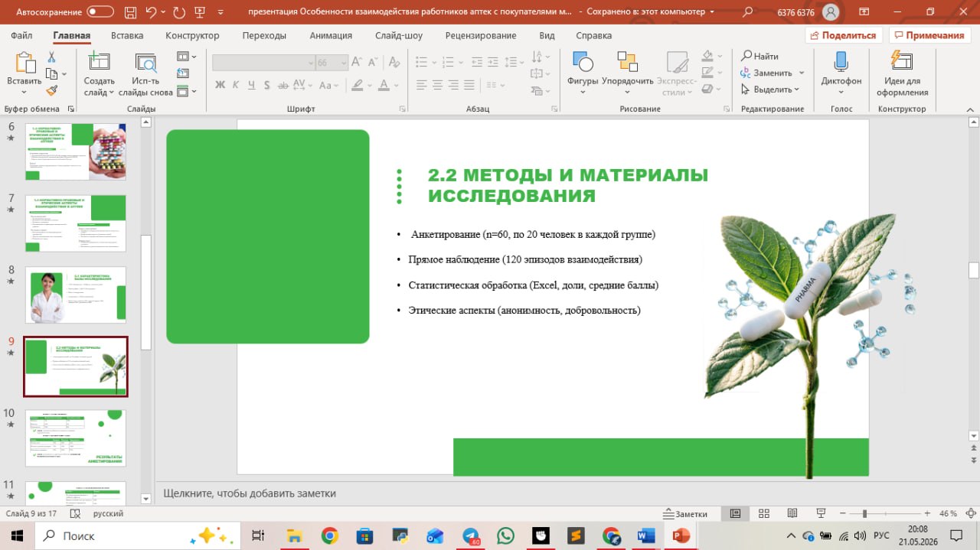Toggle text shadow S button

[x=269, y=85]
